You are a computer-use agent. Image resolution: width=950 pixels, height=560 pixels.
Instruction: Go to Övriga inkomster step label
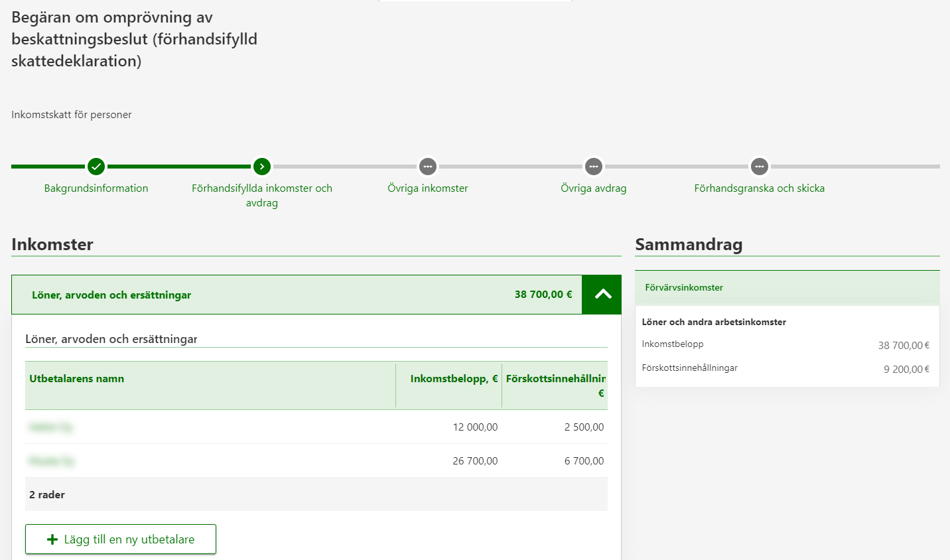tap(428, 188)
